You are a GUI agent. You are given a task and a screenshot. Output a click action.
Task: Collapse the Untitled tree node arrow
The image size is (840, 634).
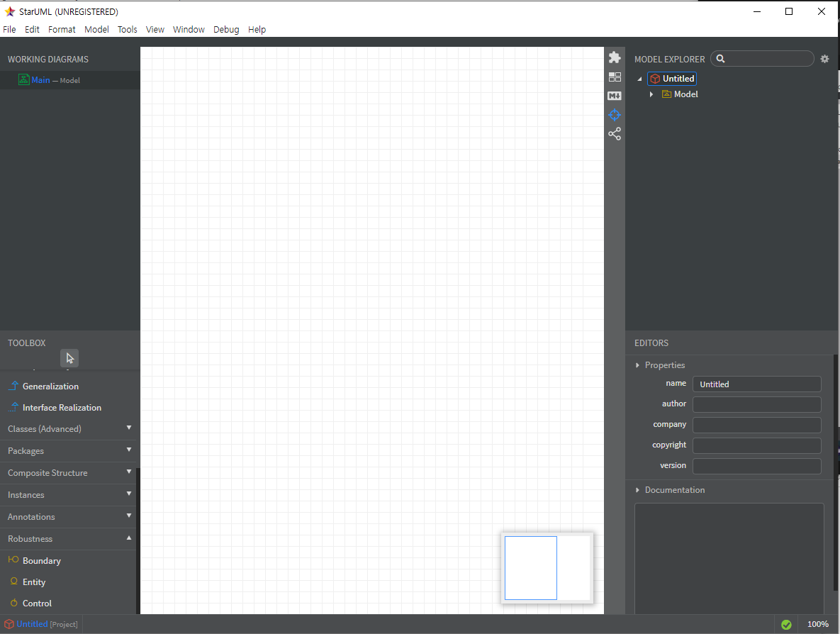tap(639, 79)
